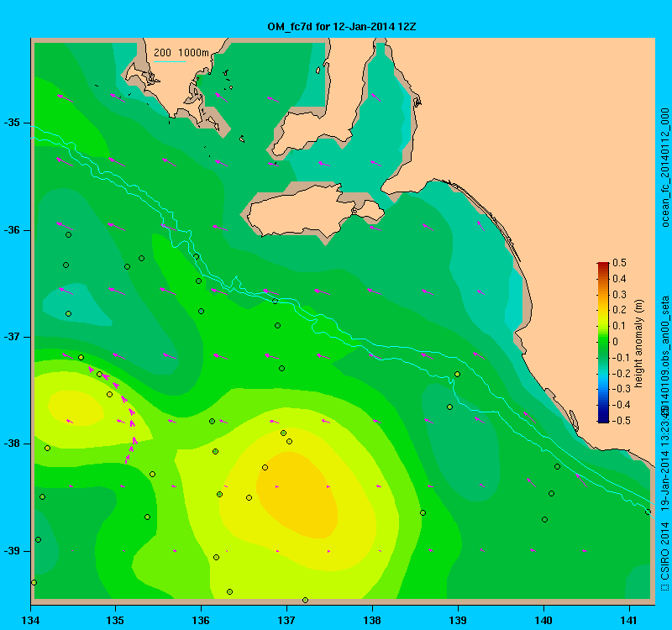672x630 pixels.
Task: Click the cyan legend line under "200 1000m"
Action: point(170,61)
